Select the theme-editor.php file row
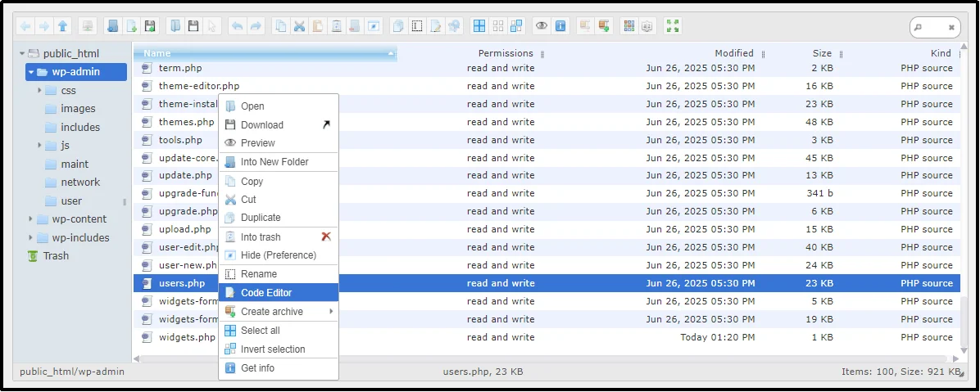This screenshot has width=980, height=392. 547,86
